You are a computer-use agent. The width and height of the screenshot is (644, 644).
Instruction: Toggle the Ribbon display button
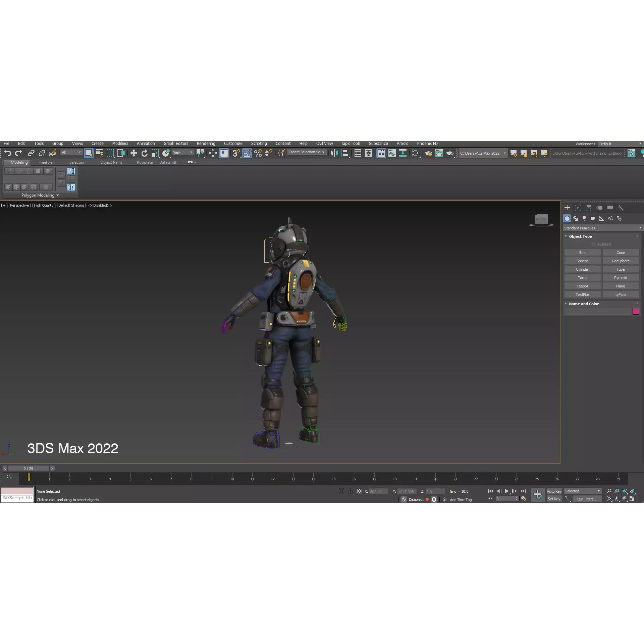point(381,153)
